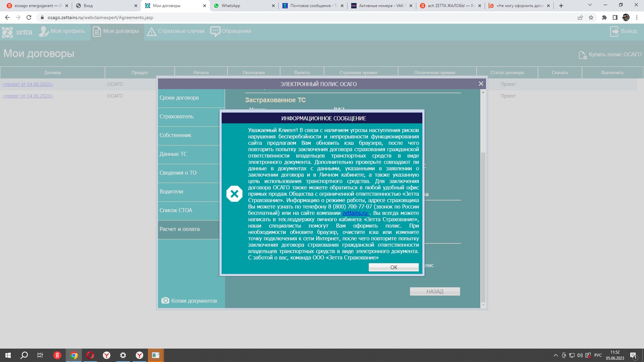Click Купить полис ОСАГО
The height and width of the screenshot is (362, 644).
(610, 55)
